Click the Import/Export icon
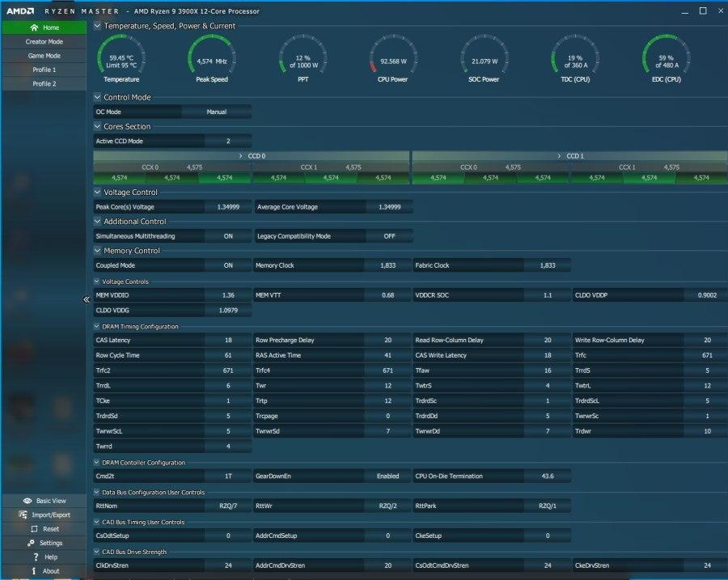The width and height of the screenshot is (728, 580). click(25, 514)
